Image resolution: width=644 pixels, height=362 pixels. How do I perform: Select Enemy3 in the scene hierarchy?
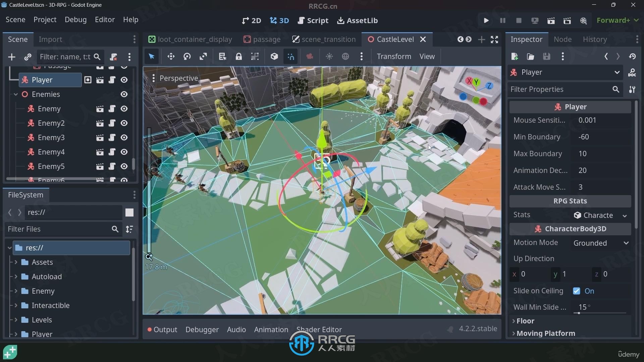coord(50,137)
